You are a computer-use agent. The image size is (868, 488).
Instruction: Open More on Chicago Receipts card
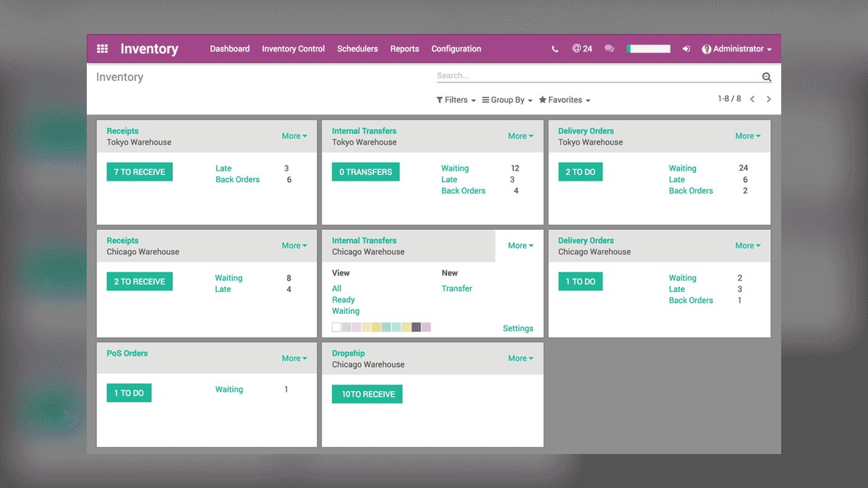coord(294,246)
